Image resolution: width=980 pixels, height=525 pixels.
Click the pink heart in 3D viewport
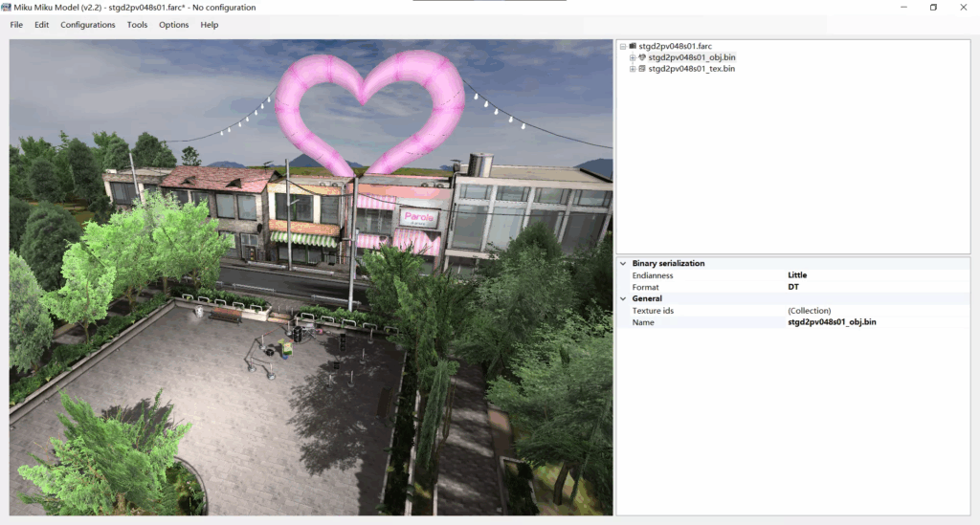click(370, 113)
